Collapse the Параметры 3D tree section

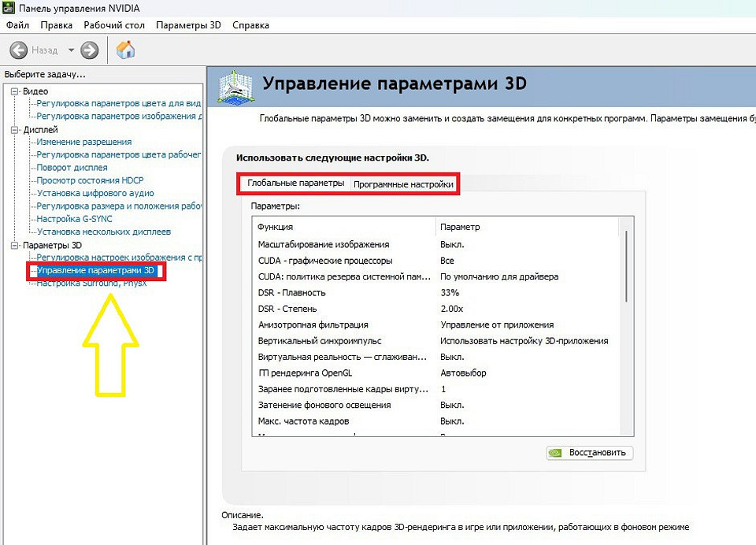tap(14, 245)
